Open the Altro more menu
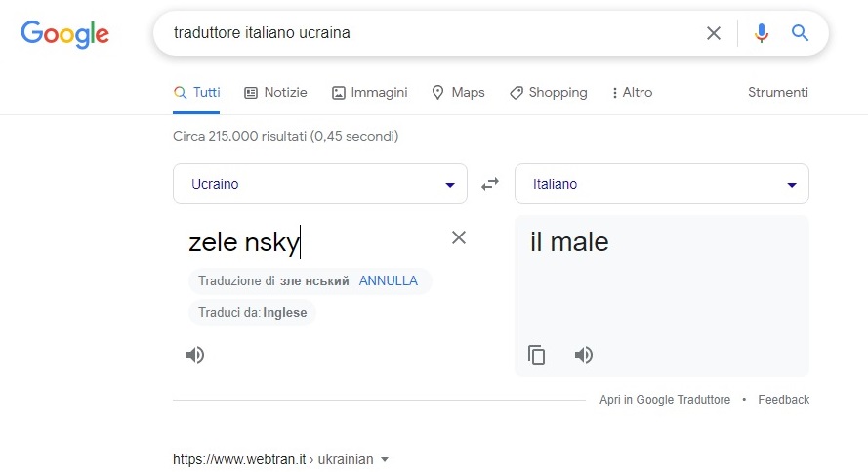Image resolution: width=868 pixels, height=472 pixels. click(632, 93)
